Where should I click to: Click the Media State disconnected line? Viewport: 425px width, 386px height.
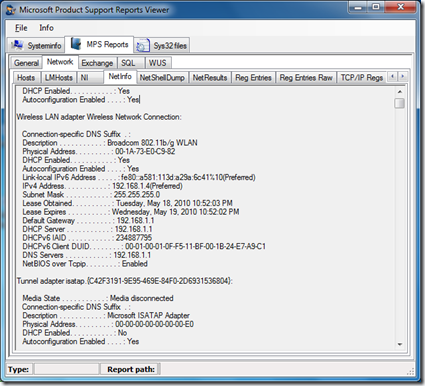[98, 298]
